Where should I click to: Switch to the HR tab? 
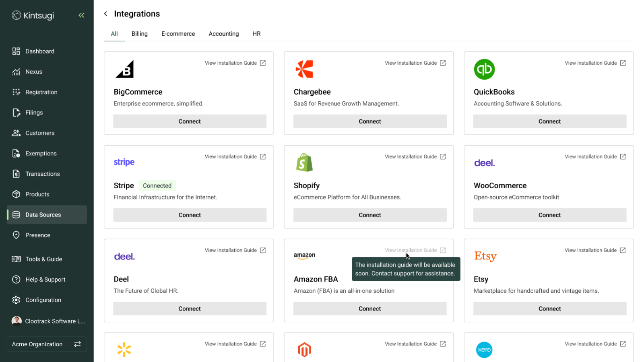[x=257, y=34]
